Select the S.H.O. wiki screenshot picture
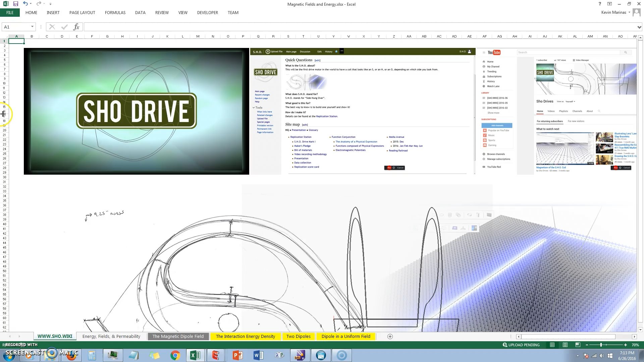 coord(363,111)
